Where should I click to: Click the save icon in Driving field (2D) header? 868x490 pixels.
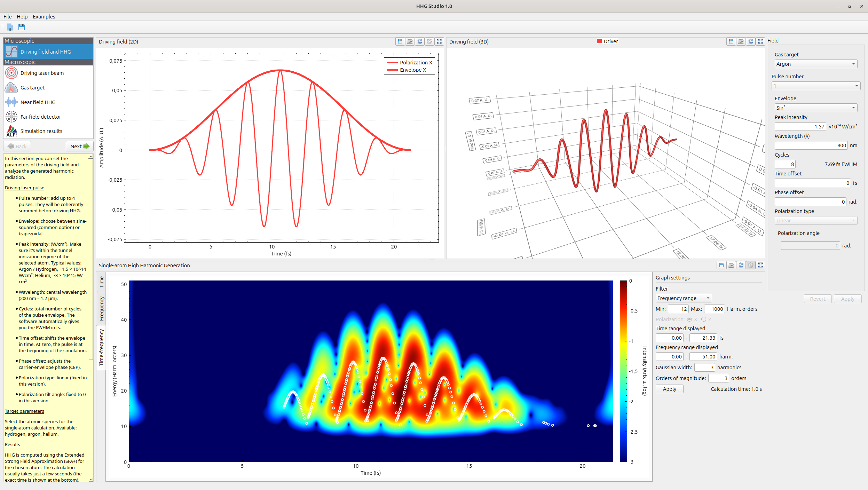coord(400,41)
